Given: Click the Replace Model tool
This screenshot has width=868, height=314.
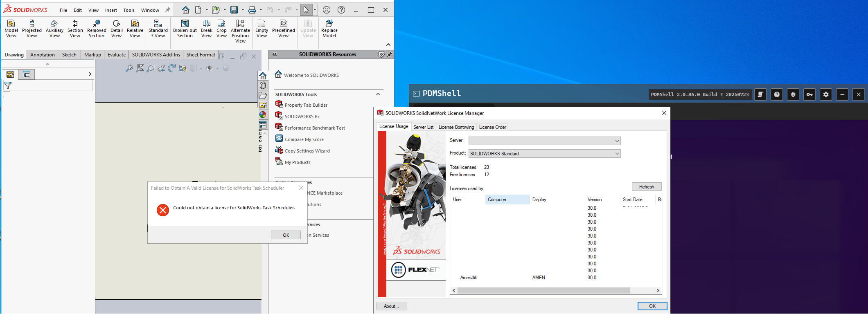Looking at the screenshot, I should [329, 29].
